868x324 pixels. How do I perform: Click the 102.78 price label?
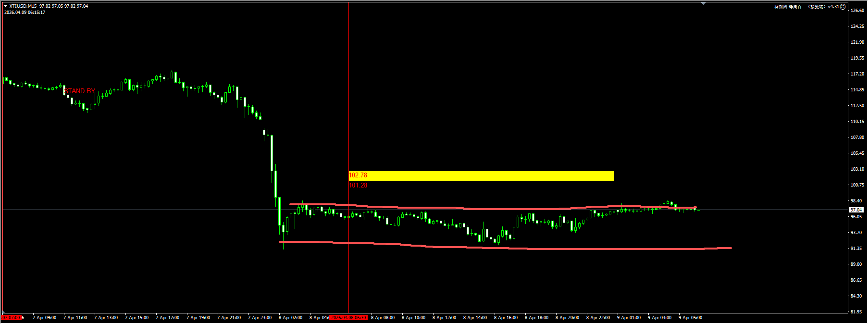[x=358, y=175]
